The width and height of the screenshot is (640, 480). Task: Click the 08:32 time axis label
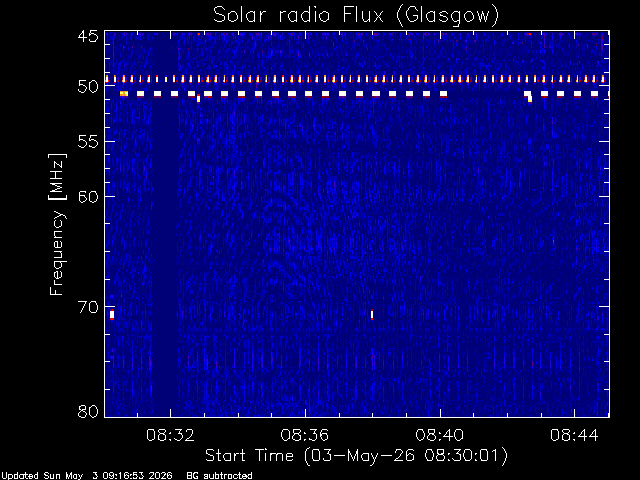(x=170, y=435)
